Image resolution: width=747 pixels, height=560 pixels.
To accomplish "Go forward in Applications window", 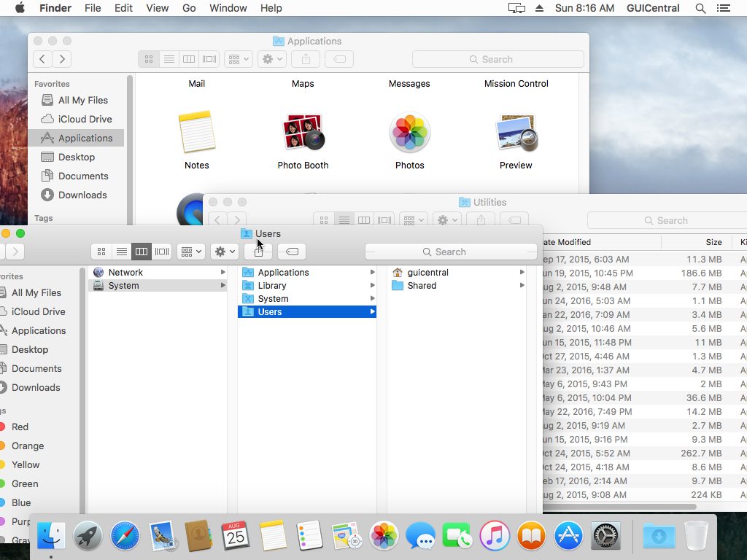I will pos(62,59).
